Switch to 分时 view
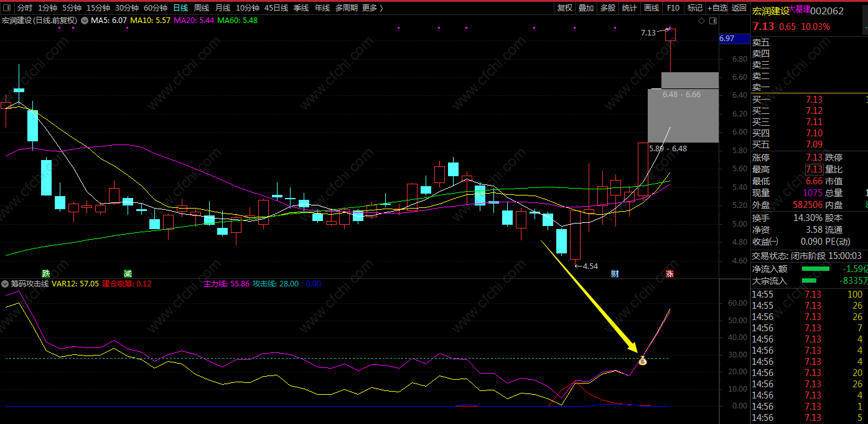The height and width of the screenshot is (424, 868). click(25, 8)
